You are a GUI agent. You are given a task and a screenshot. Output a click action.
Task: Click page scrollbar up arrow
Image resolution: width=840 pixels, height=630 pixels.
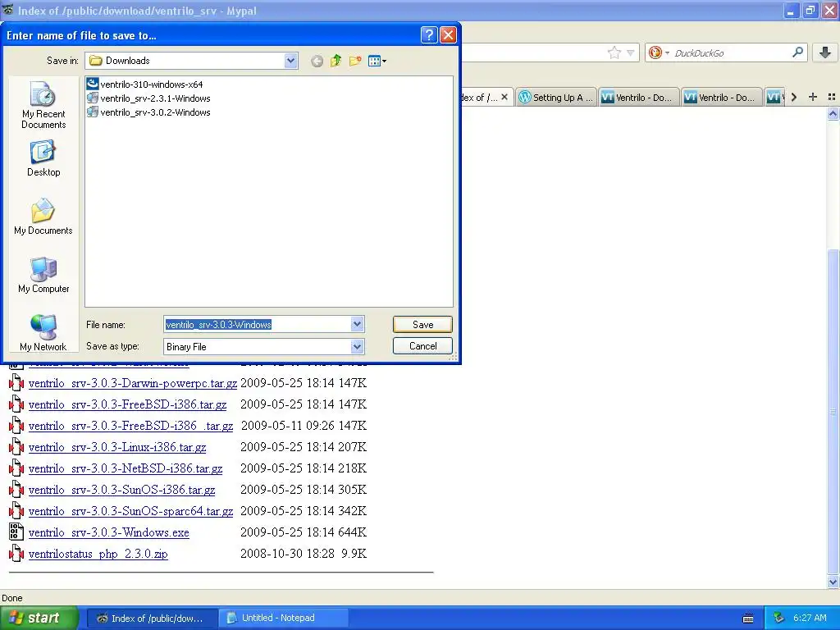pos(833,113)
